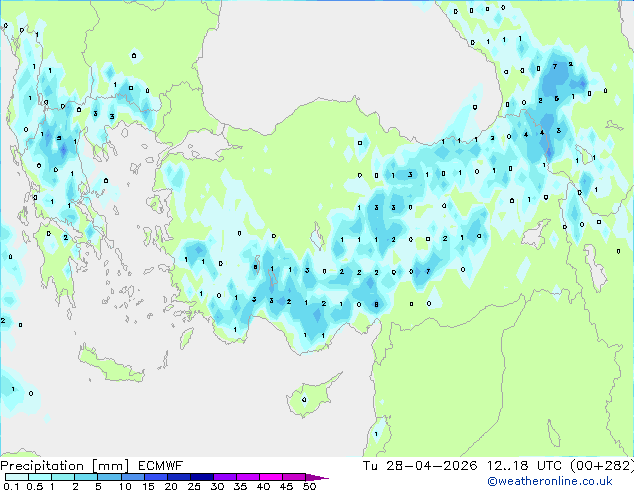Click the over-50 mm arrow tip of legend
Viewport: 634px width, 490px height.
coord(317,477)
